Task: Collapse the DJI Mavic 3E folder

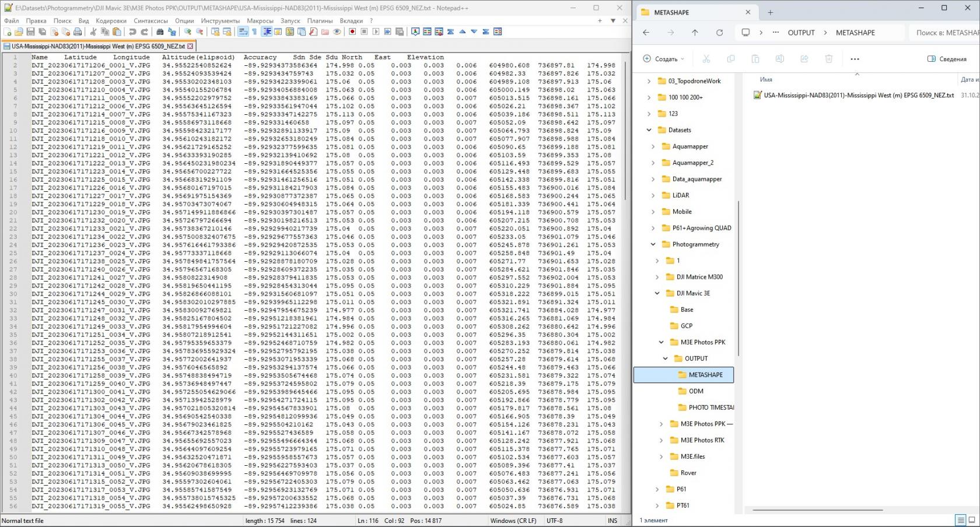Action: click(657, 293)
